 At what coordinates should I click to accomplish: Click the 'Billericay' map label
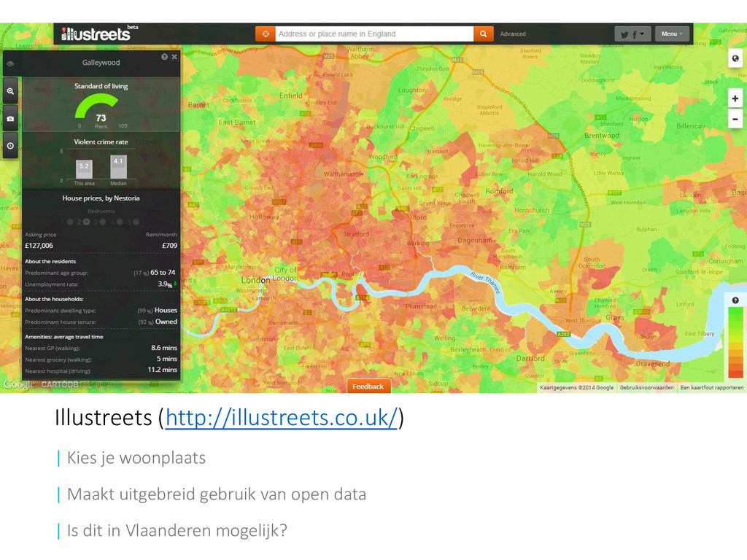(x=690, y=126)
